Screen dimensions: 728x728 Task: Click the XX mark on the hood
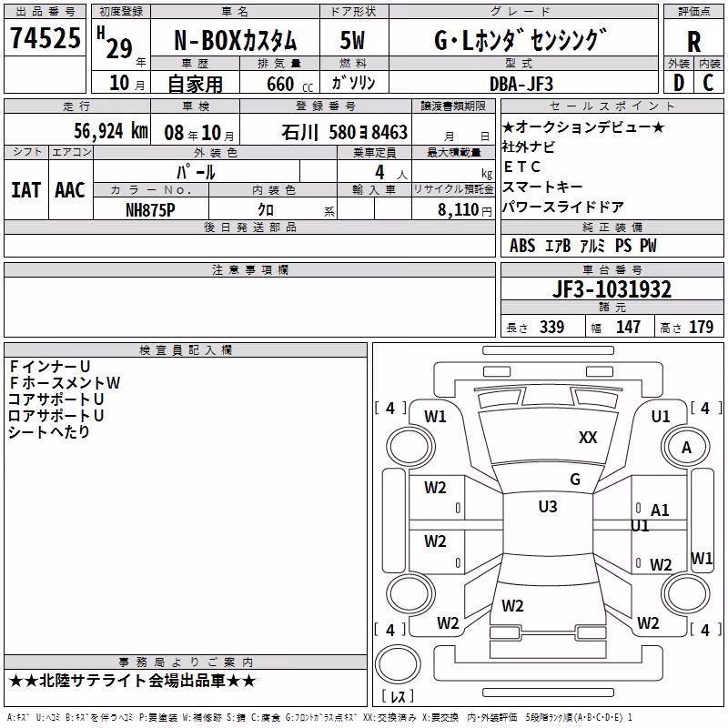588,438
